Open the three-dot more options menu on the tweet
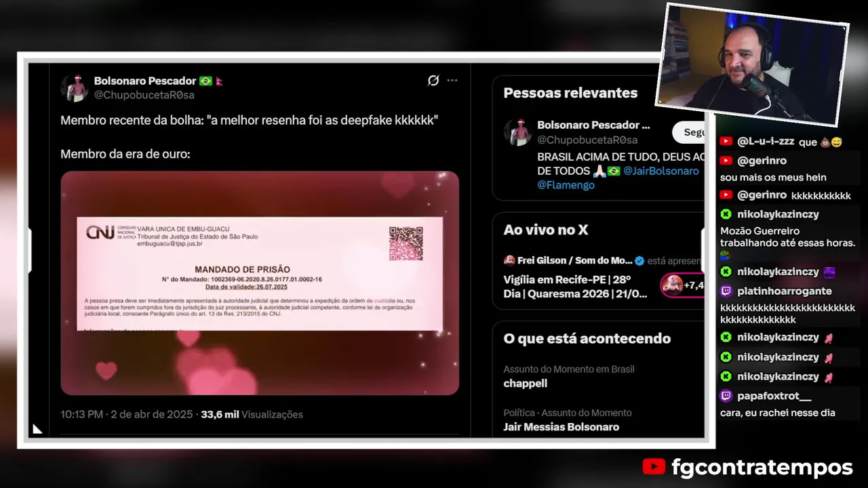This screenshot has height=488, width=868. [x=452, y=80]
